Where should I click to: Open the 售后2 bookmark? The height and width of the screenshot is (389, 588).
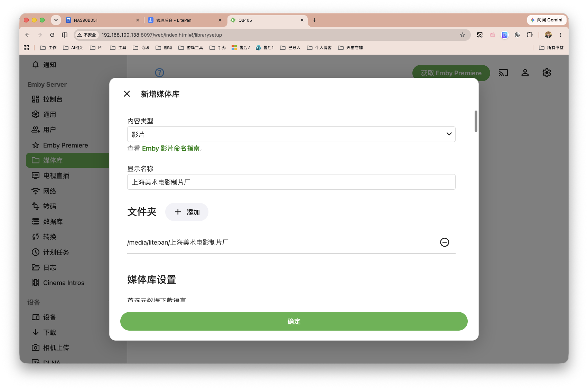(x=241, y=48)
